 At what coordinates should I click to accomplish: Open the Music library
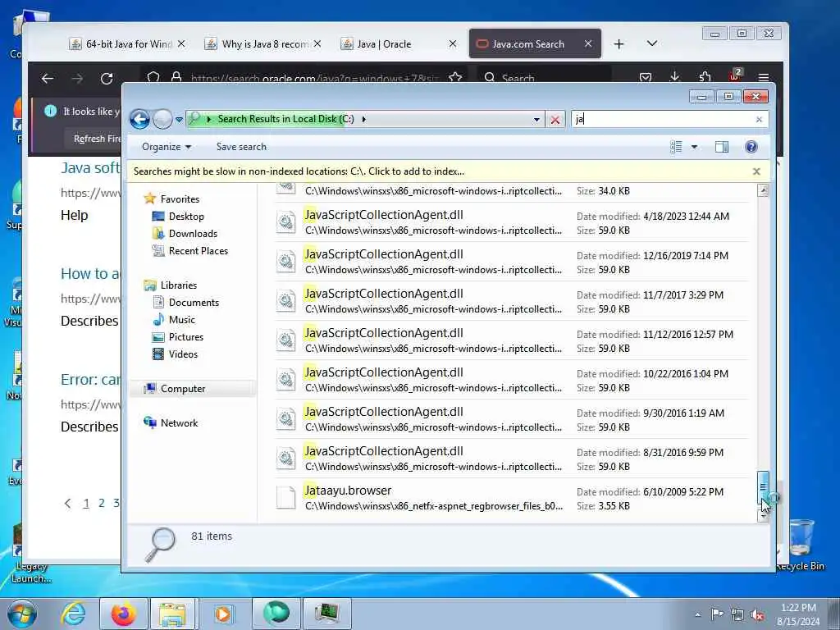click(x=182, y=319)
